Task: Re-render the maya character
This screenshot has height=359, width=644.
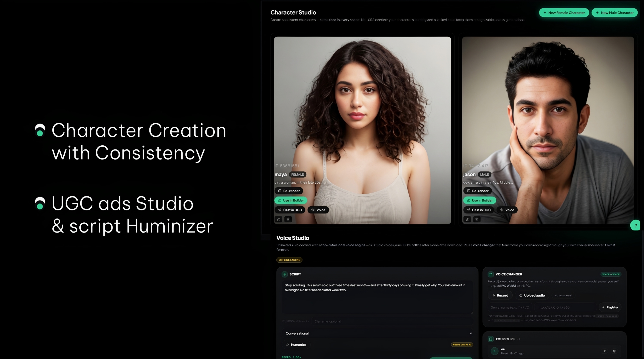Action: click(x=289, y=191)
